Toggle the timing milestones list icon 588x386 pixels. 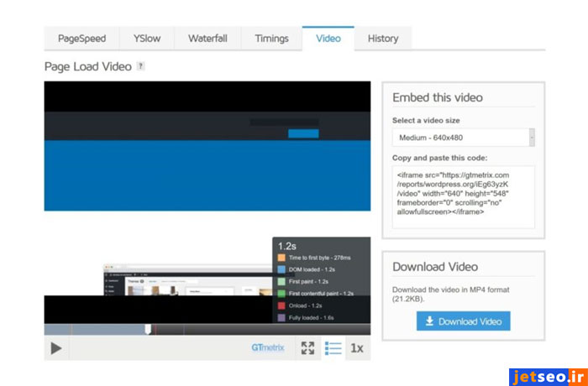tap(333, 348)
